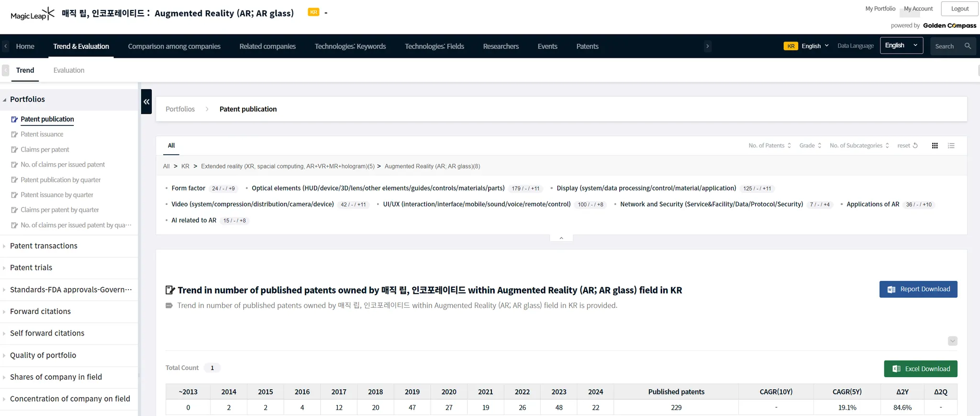
Task: Open Related companies page
Action: [x=267, y=46]
